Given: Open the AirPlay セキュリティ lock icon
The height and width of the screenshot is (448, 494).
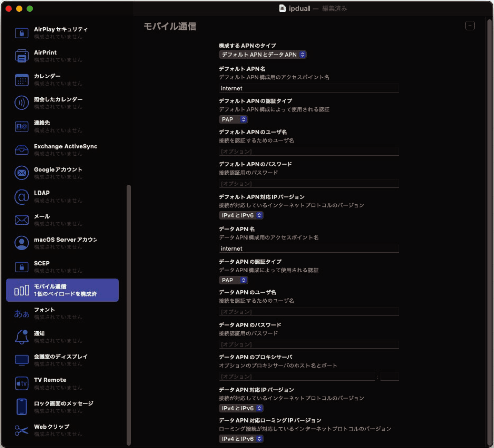Looking at the screenshot, I should [x=21, y=33].
